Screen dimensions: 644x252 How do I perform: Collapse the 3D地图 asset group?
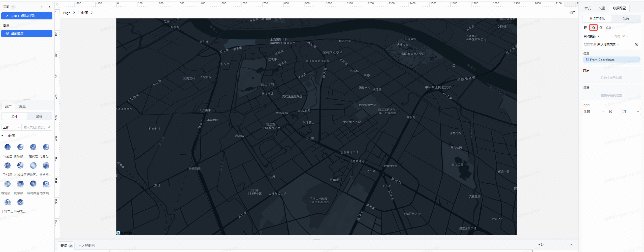(3, 136)
